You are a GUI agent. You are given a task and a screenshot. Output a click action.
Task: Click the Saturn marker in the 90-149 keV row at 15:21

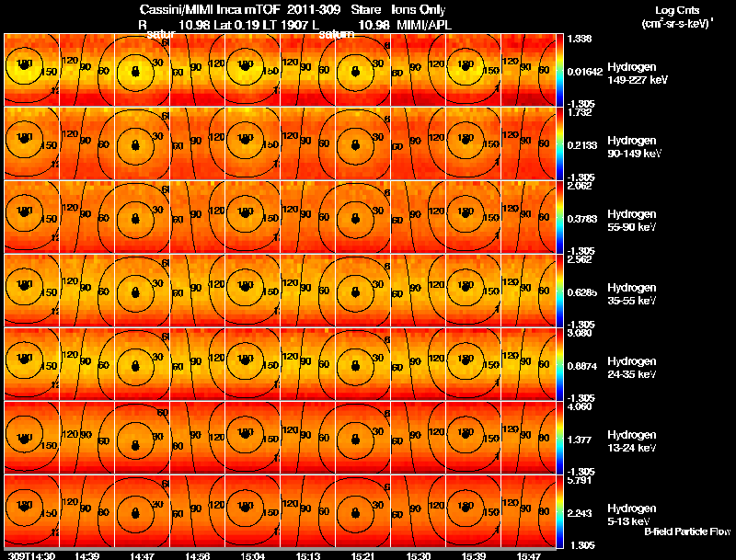(355, 145)
